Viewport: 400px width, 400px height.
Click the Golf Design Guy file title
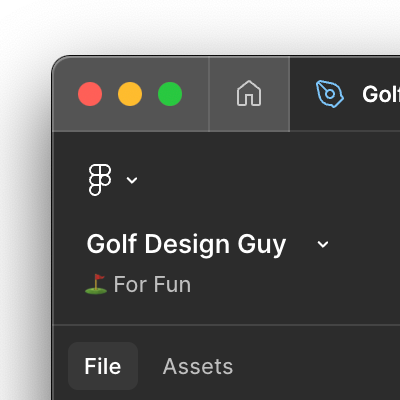click(x=186, y=245)
